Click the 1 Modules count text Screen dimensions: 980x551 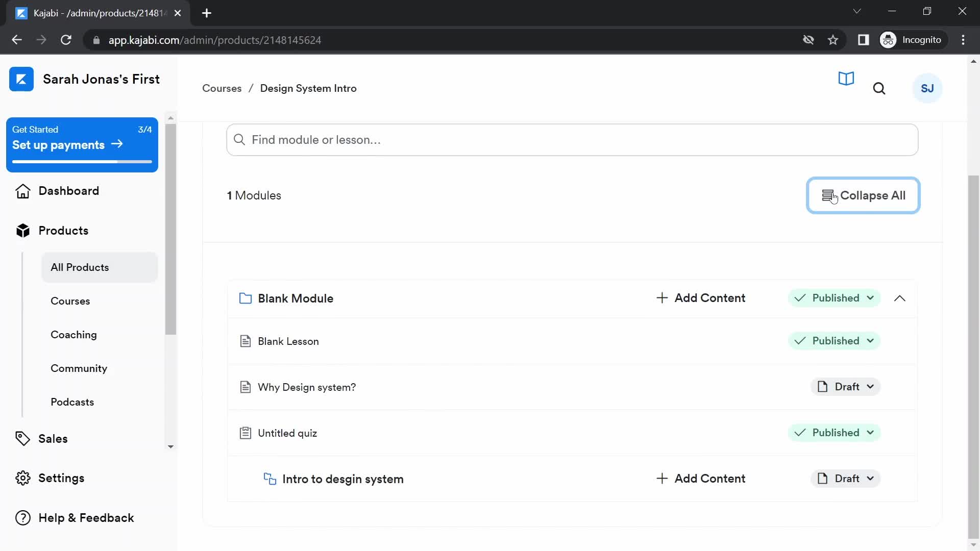[x=254, y=195]
